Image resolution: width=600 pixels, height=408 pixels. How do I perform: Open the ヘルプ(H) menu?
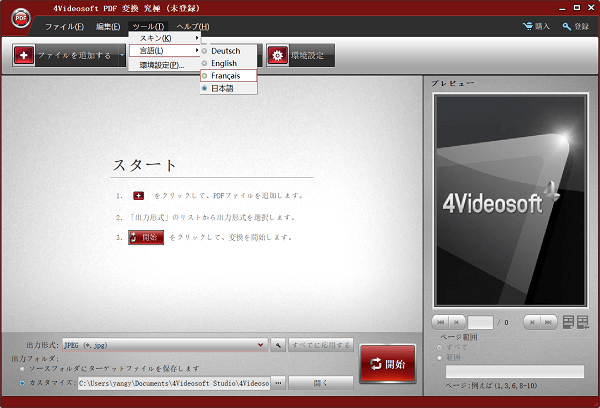click(x=190, y=26)
